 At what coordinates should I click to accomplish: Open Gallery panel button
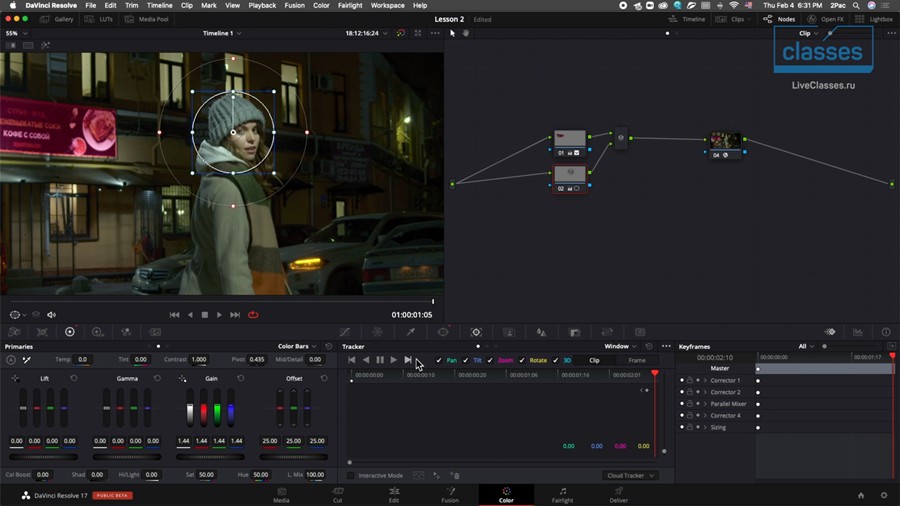point(57,19)
